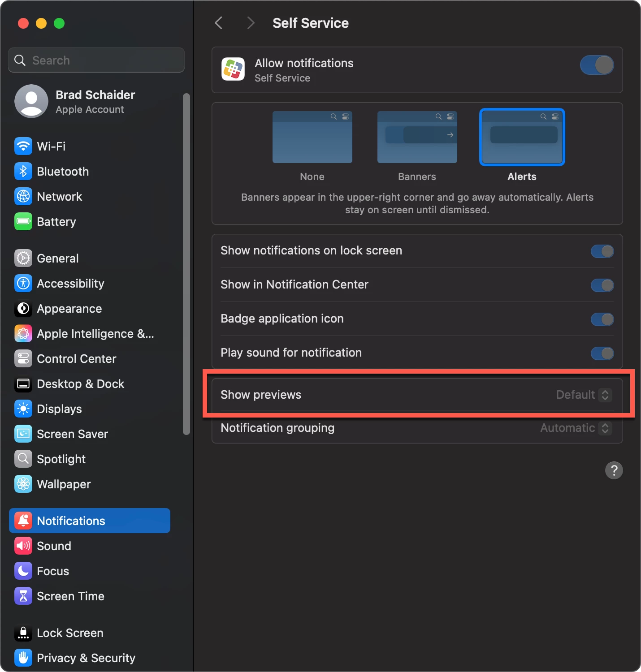Click the Bluetooth icon in sidebar

coord(23,171)
